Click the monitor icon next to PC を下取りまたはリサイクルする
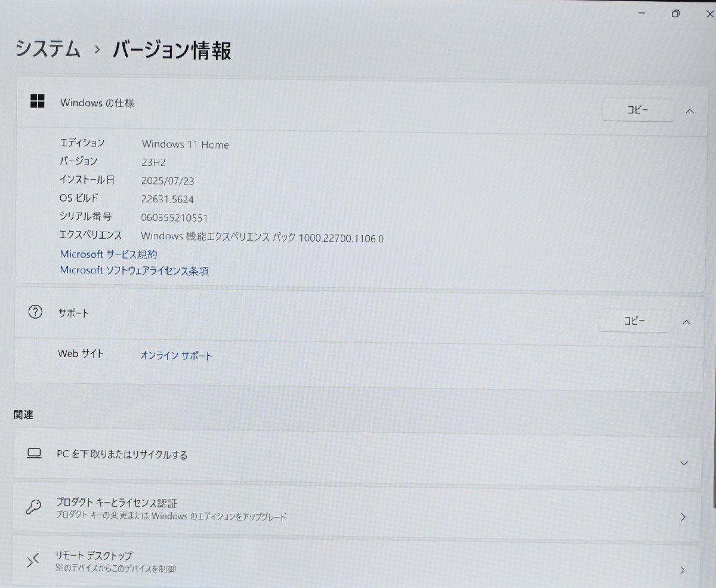 [34, 454]
